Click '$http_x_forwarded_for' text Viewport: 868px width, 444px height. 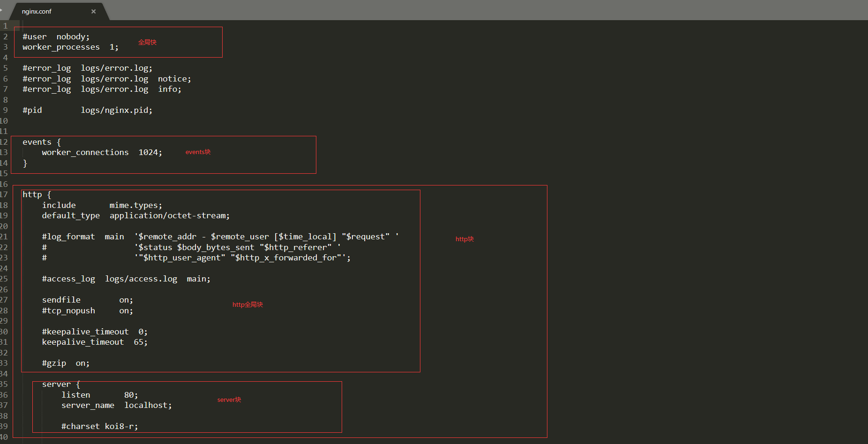coord(286,258)
